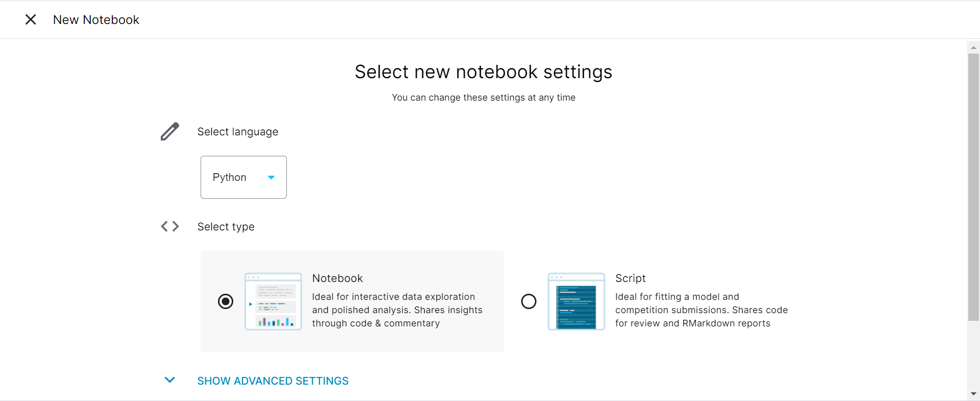Close the New Notebook dialog
This screenshot has width=980, height=401.
[x=31, y=19]
